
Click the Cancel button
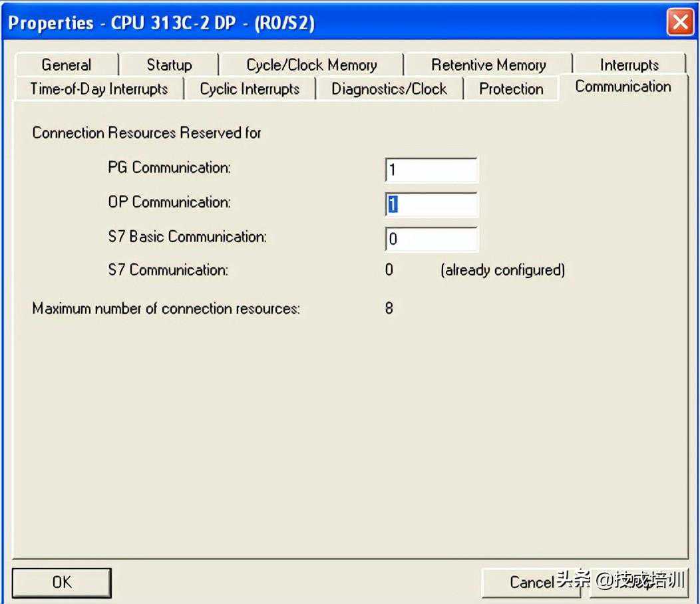(x=531, y=583)
